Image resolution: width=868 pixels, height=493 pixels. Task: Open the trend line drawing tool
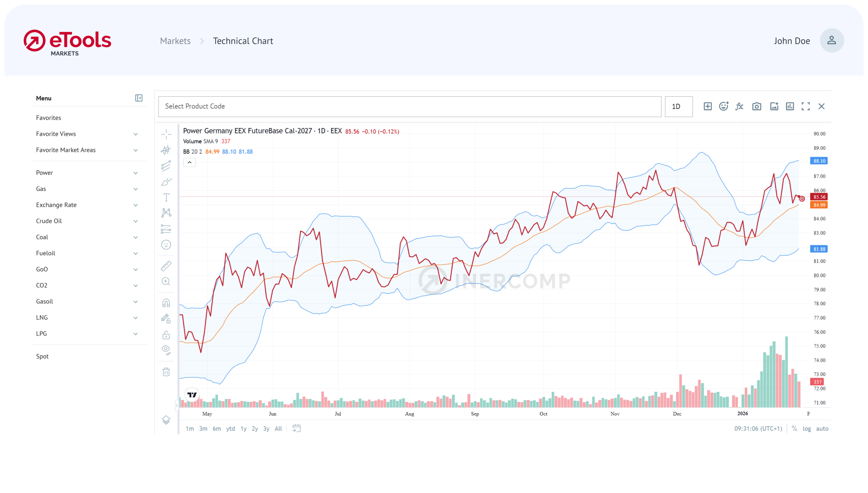coord(166,166)
